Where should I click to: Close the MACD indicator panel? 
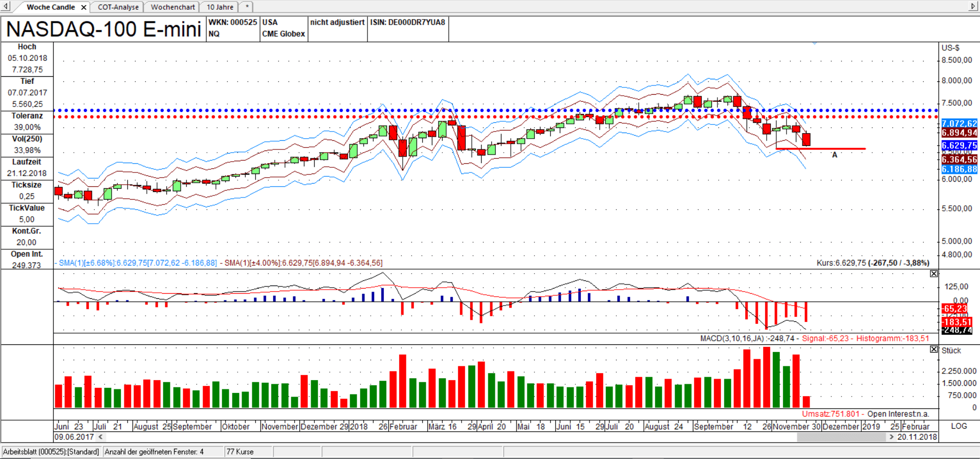point(934,274)
